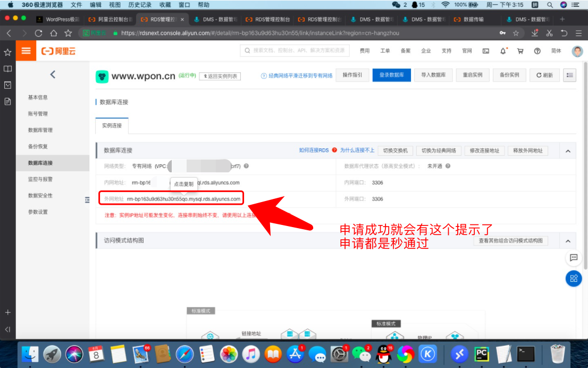Open 参数设置 in the sidebar

38,212
